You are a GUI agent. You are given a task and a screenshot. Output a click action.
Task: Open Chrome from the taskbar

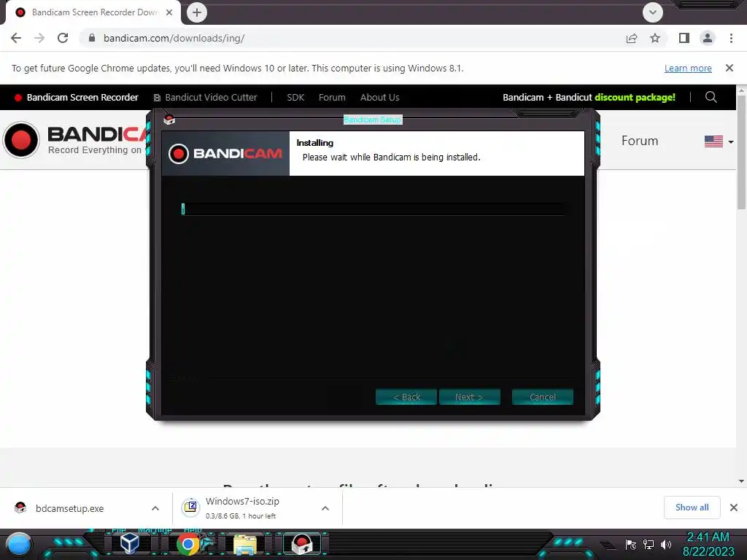pos(187,544)
